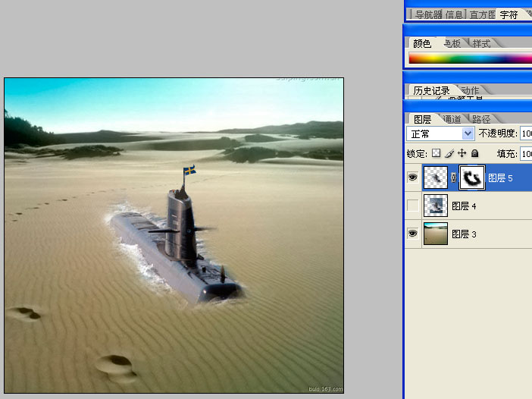Hide 图层 5 using its eye icon

(x=412, y=178)
